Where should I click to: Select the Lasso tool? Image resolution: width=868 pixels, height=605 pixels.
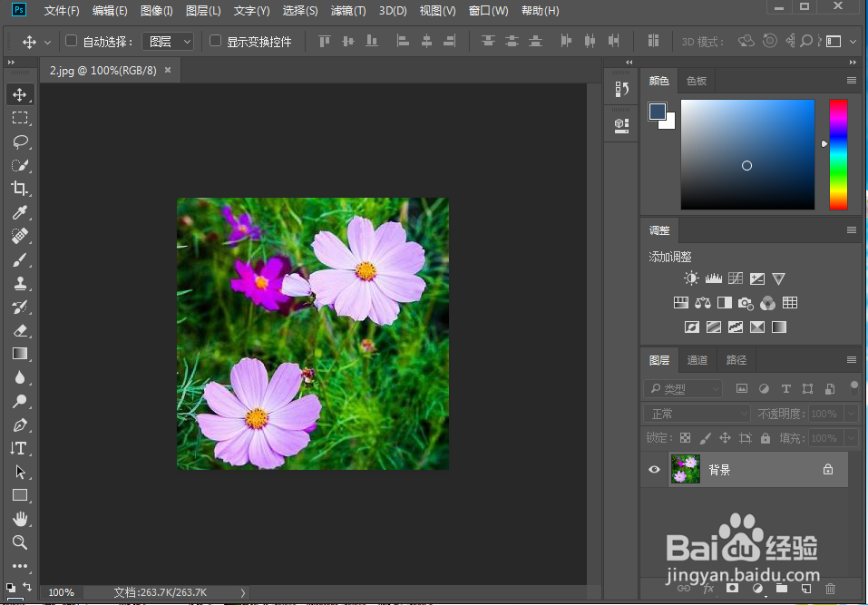20,141
